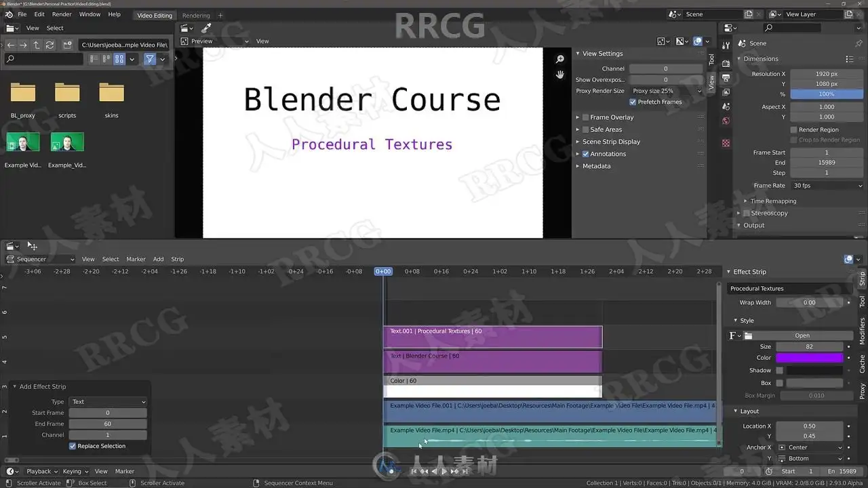Image resolution: width=868 pixels, height=488 pixels.
Task: Expand the Scene Strip Display panel
Action: click(611, 142)
